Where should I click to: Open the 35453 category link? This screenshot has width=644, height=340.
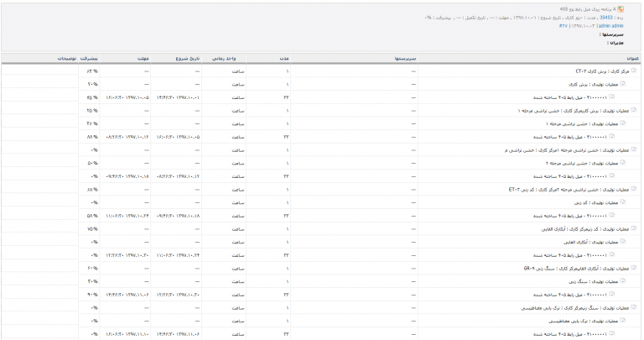605,18
